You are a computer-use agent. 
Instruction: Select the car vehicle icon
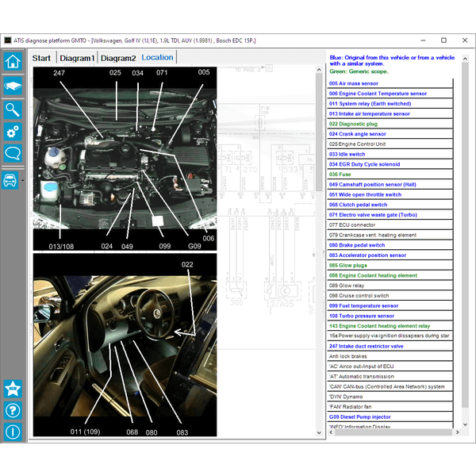(11, 180)
